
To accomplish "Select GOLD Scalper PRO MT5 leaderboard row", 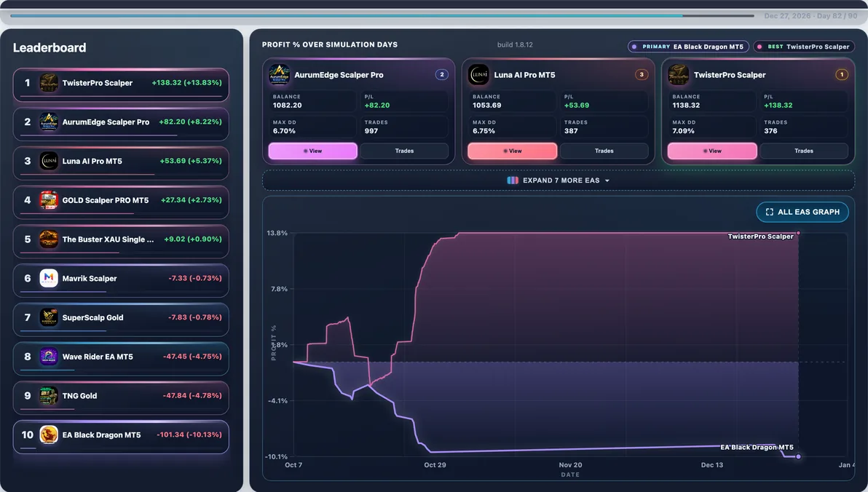I will [121, 202].
